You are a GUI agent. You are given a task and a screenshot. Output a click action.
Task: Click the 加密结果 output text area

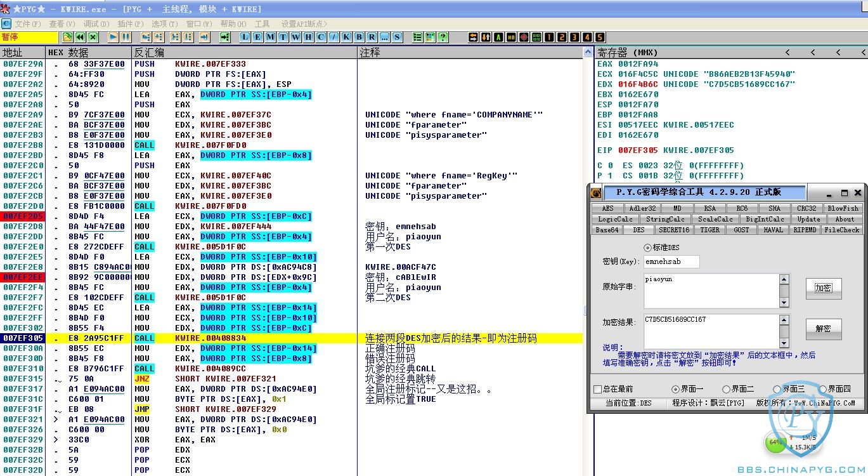(x=711, y=331)
